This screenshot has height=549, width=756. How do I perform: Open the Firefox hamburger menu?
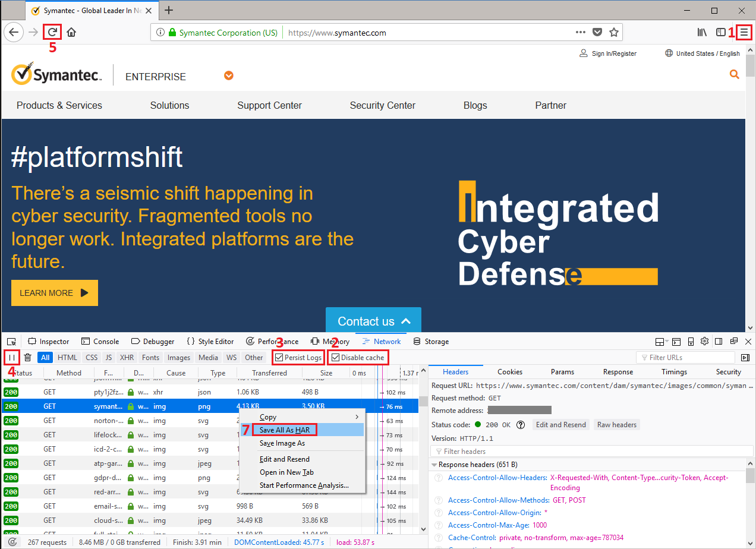744,33
